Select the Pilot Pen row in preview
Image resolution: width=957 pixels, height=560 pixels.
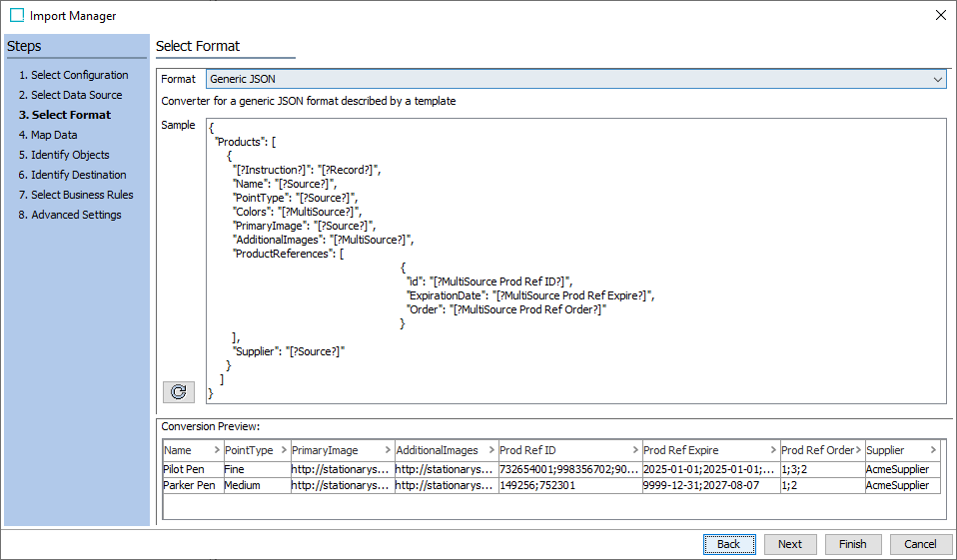point(190,469)
